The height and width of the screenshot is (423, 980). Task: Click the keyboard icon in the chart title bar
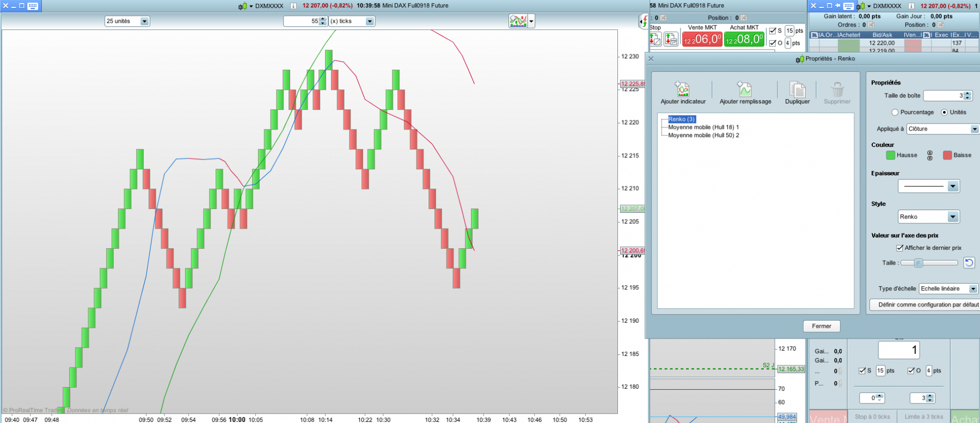click(33, 6)
